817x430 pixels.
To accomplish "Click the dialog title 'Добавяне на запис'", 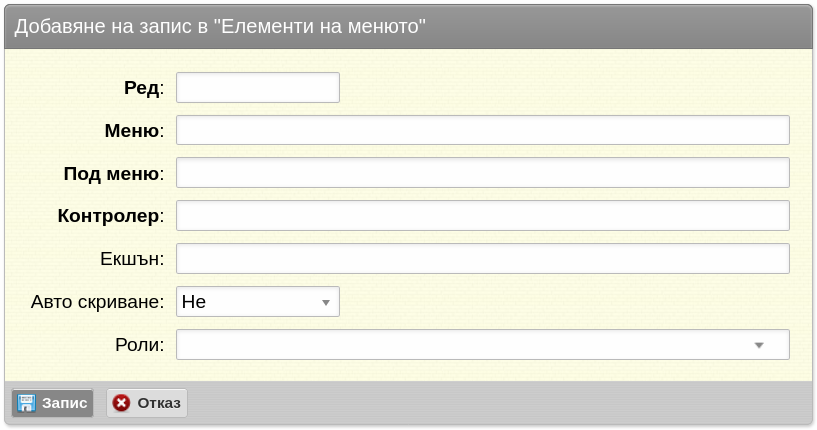I will coord(103,26).
